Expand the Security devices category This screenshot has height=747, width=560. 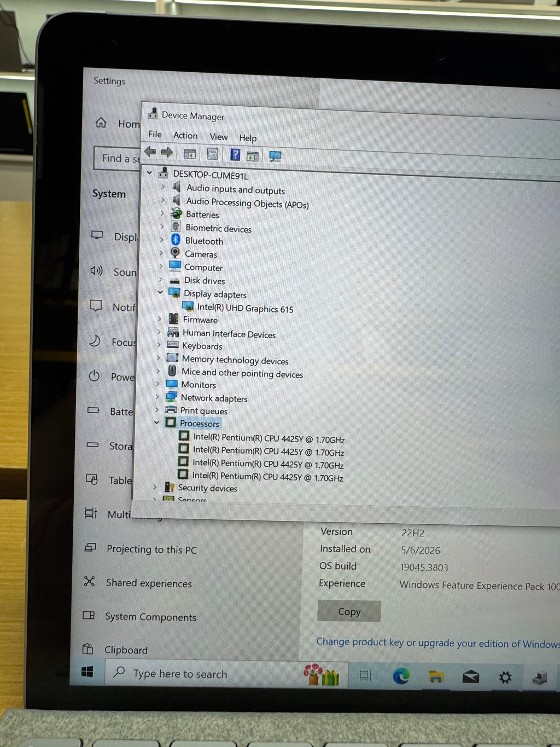pyautogui.click(x=155, y=487)
